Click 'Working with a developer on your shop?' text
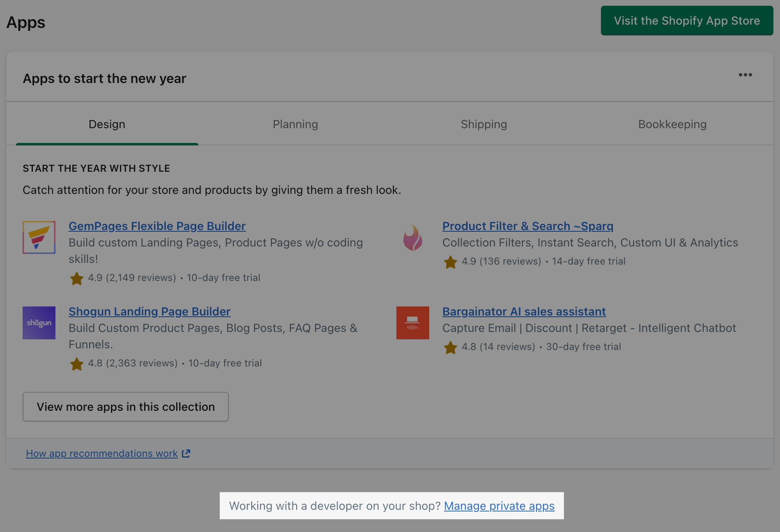Viewport: 780px width, 532px height. 335,506
